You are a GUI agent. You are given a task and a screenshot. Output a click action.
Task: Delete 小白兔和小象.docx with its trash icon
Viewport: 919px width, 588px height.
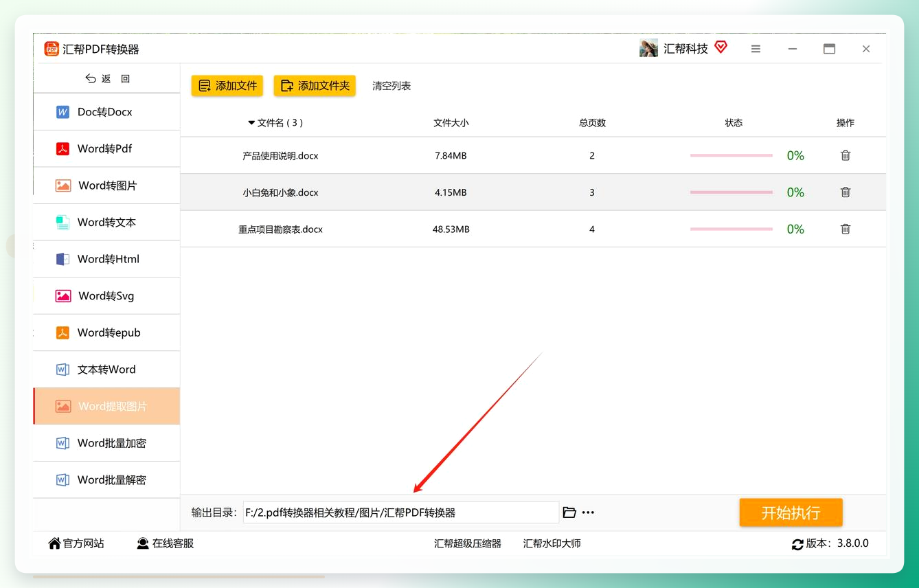846,192
